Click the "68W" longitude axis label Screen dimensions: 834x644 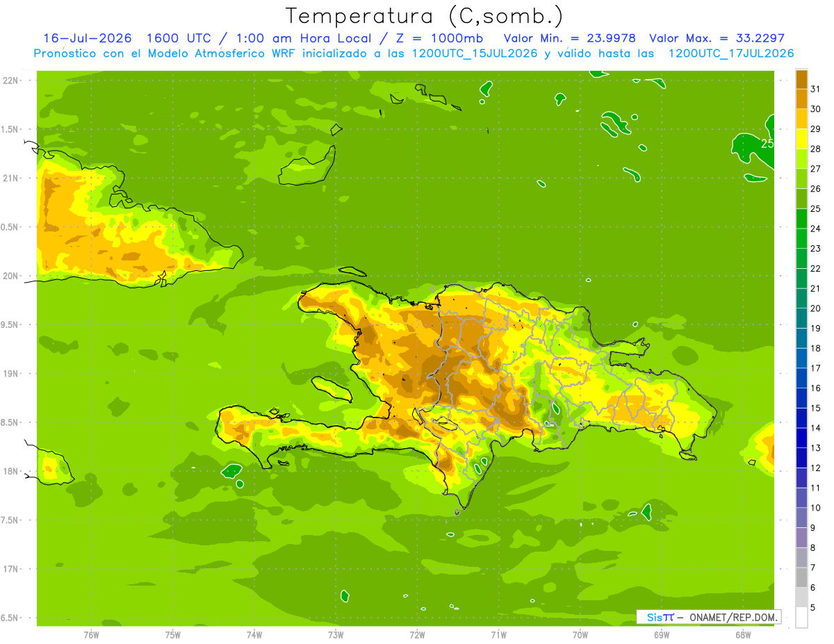click(743, 635)
